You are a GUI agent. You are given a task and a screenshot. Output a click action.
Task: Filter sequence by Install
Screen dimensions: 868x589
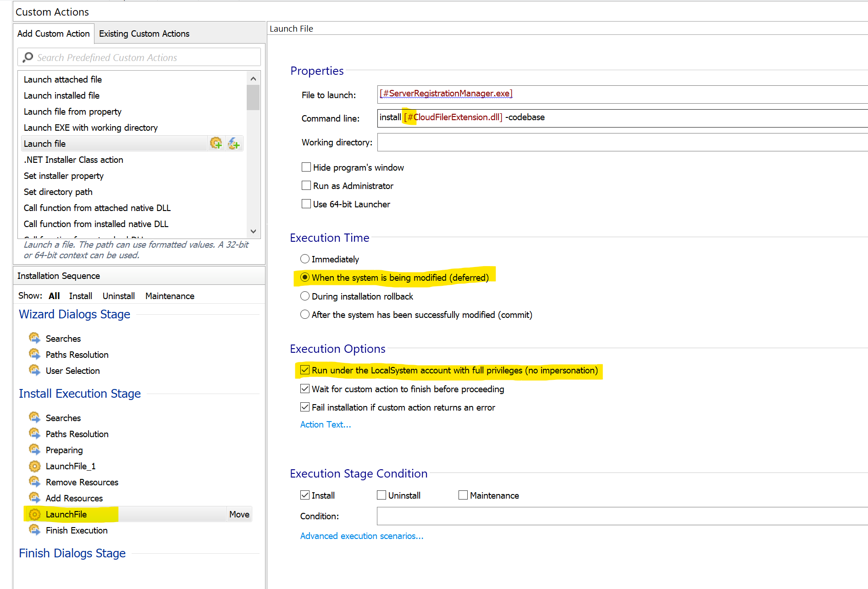[81, 296]
